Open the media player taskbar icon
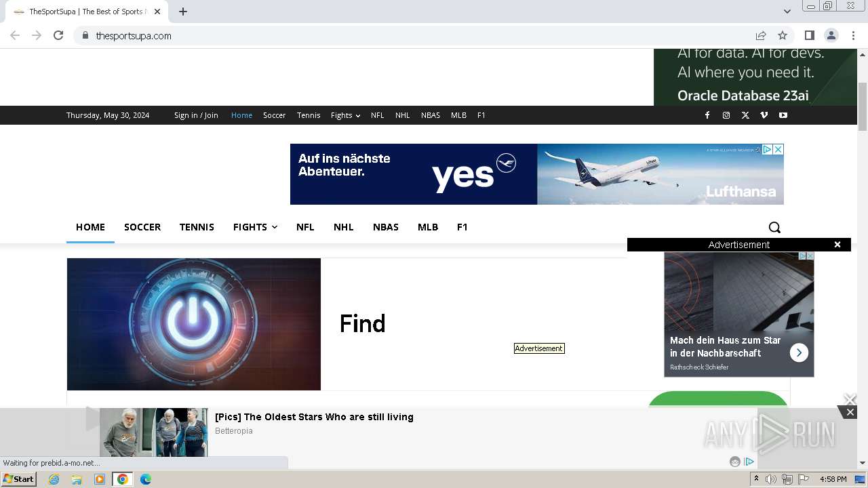 (100, 479)
